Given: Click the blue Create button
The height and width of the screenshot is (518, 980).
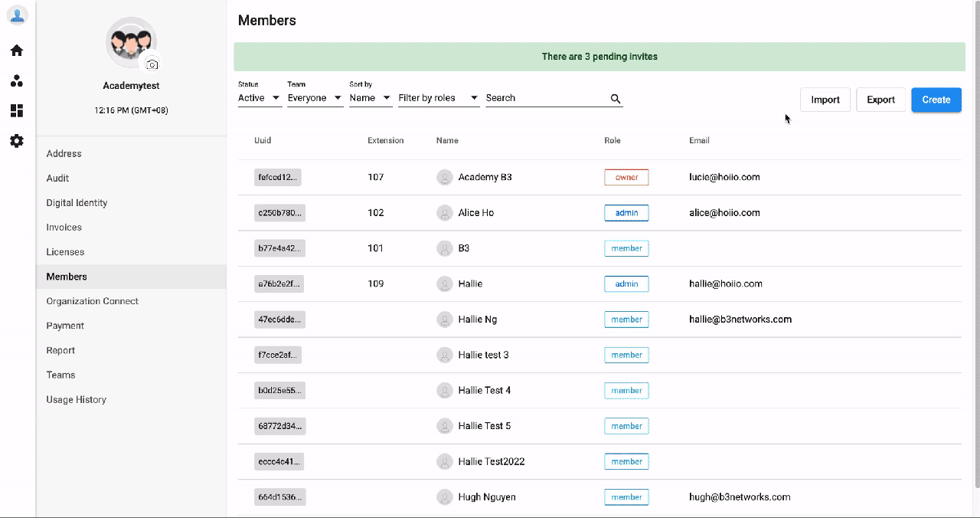Looking at the screenshot, I should click(x=936, y=100).
